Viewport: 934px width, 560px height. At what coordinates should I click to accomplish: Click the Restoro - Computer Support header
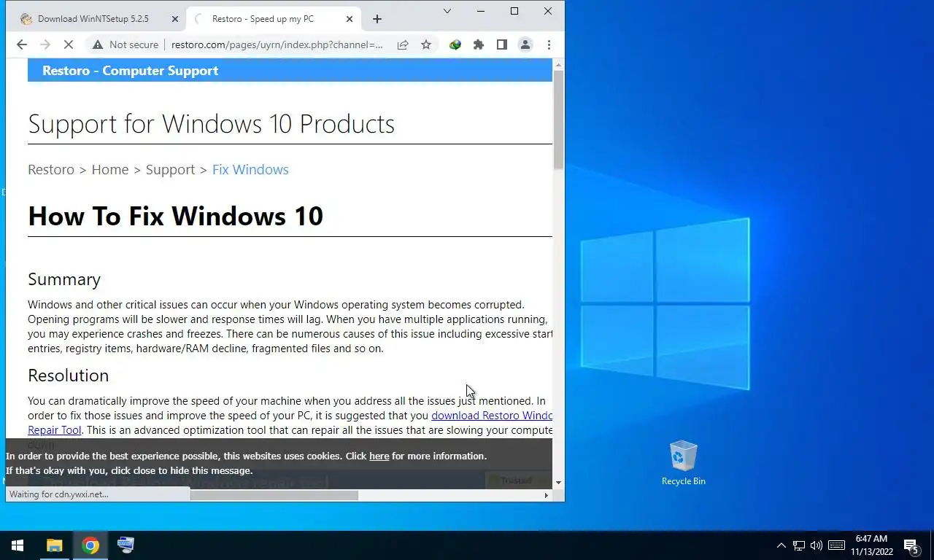[x=131, y=71]
